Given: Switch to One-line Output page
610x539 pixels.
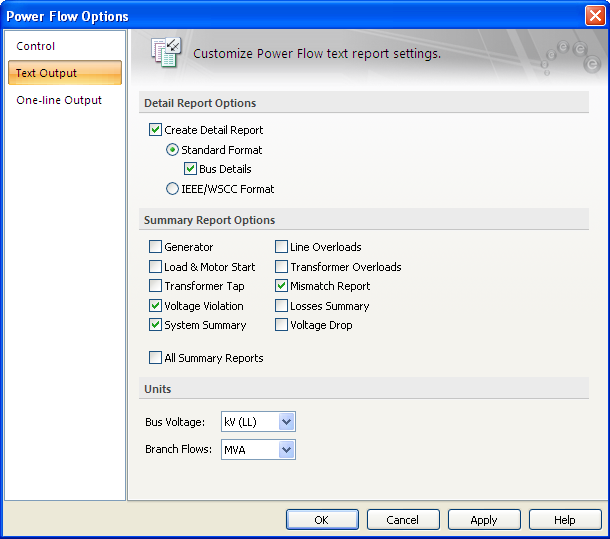Looking at the screenshot, I should (59, 100).
